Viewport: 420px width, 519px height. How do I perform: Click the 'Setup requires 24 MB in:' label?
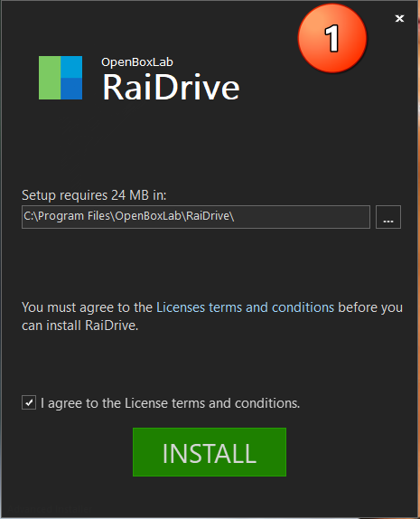pos(94,195)
